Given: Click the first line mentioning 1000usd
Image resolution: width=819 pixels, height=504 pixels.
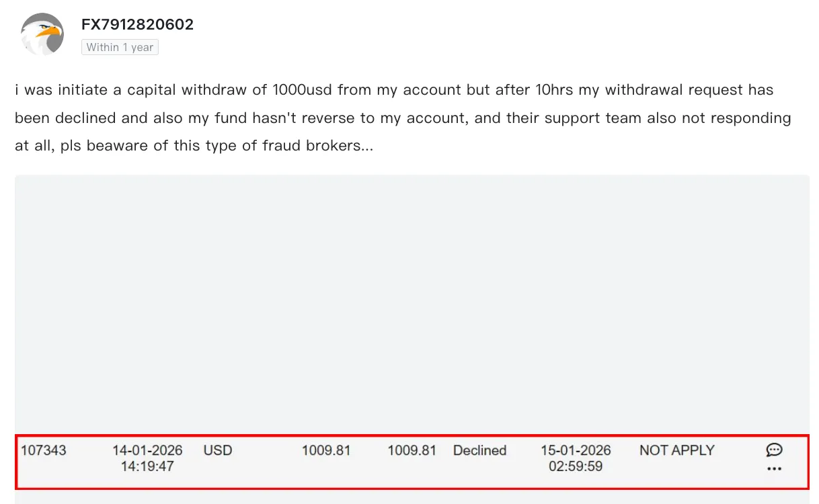Looking at the screenshot, I should click(394, 90).
